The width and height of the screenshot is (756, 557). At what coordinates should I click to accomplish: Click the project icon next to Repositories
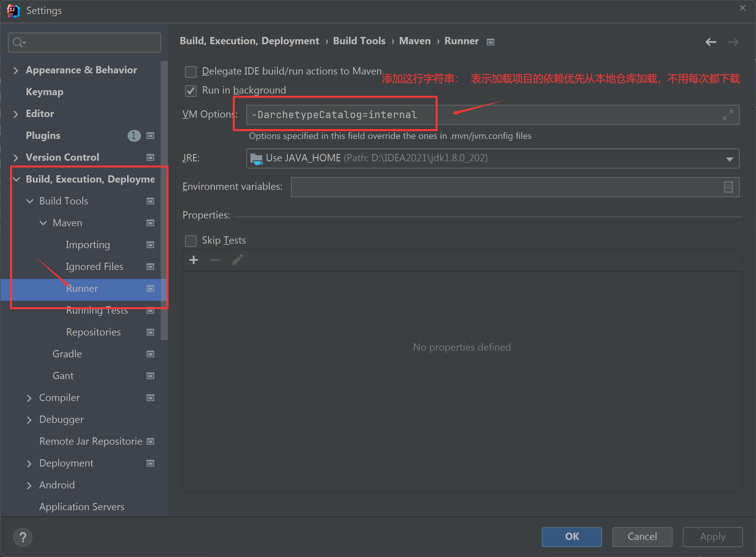pyautogui.click(x=150, y=332)
